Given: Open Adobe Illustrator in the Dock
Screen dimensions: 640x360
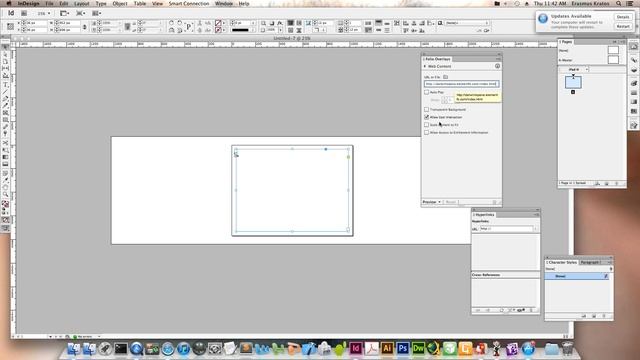Looking at the screenshot, I should click(387, 348).
